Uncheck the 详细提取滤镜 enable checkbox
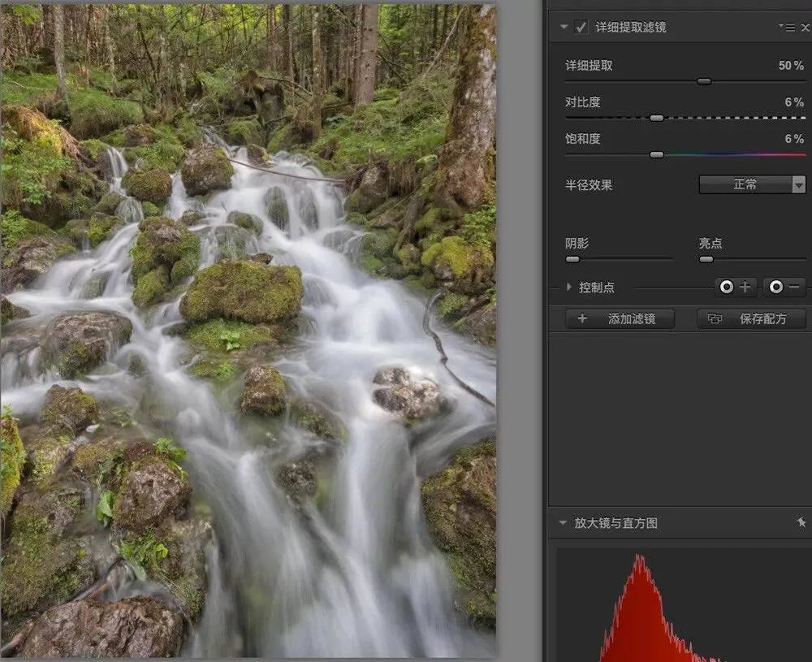The width and height of the screenshot is (812, 662). click(581, 27)
